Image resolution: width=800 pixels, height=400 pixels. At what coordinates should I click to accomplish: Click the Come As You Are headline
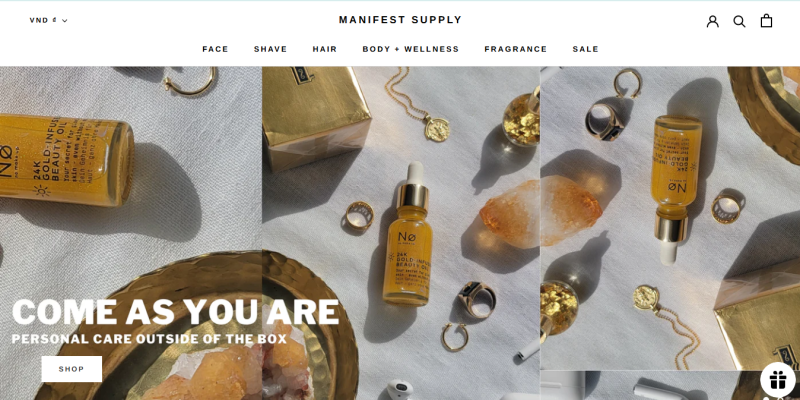point(175,312)
